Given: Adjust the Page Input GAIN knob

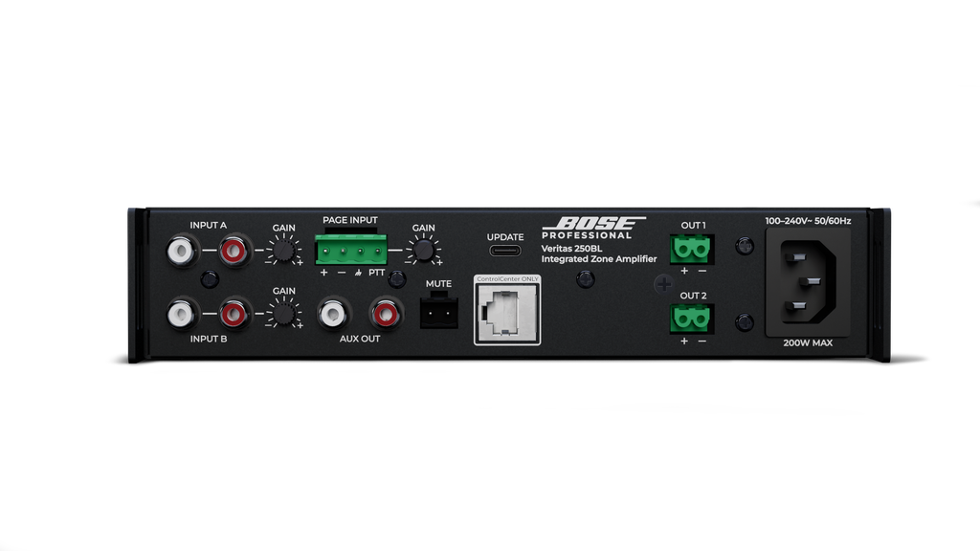Looking at the screenshot, I should click(x=425, y=251).
